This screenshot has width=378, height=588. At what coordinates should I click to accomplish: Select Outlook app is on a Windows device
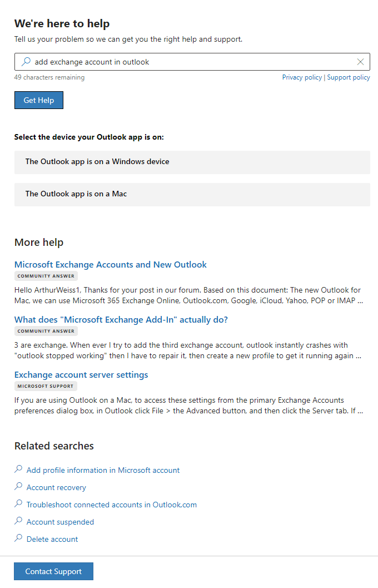click(x=192, y=162)
